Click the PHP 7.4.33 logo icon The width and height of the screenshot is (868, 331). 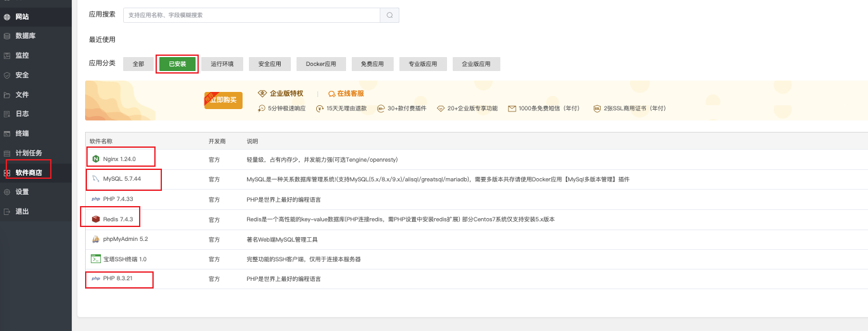pos(96,199)
